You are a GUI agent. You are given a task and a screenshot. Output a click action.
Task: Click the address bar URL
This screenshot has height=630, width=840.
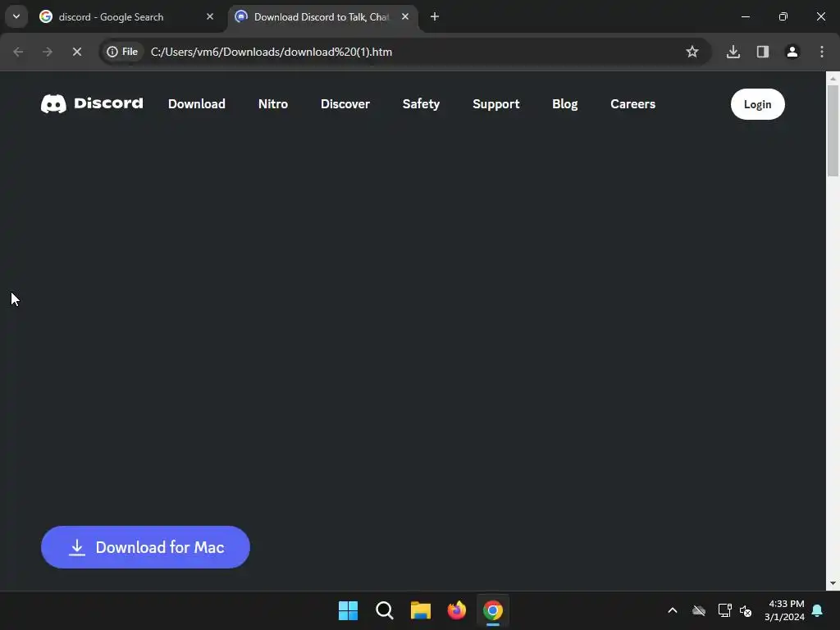pyautogui.click(x=271, y=52)
